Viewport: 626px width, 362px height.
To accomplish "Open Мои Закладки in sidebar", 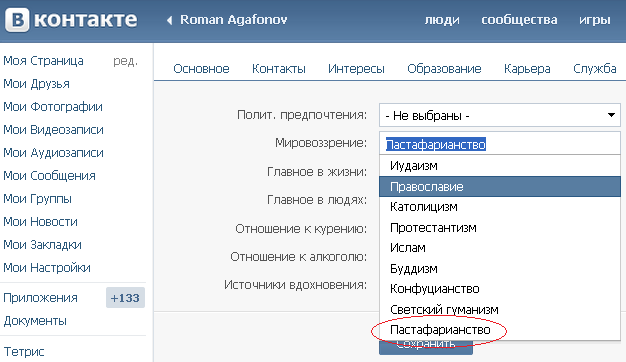I will coord(42,245).
